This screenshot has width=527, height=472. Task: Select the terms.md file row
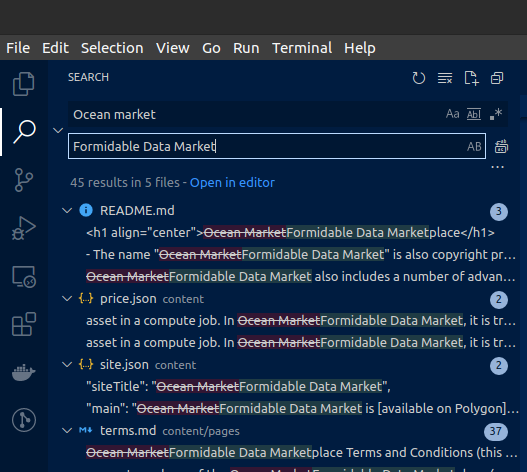285,430
